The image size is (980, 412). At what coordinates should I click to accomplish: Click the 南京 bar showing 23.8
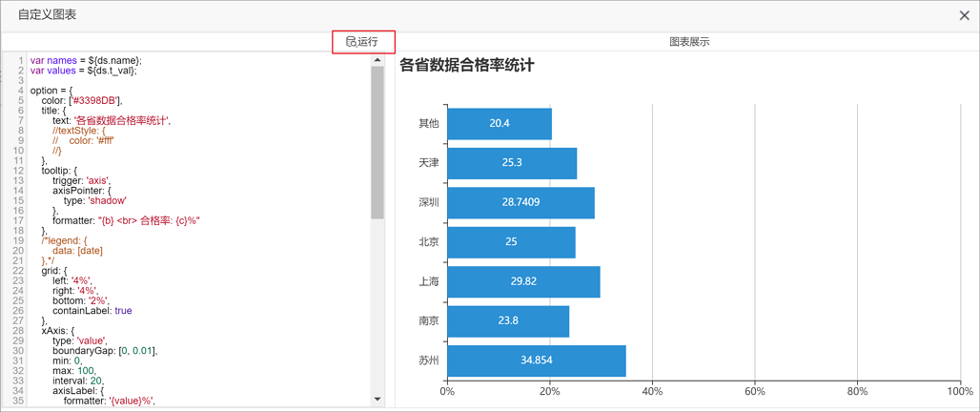(508, 320)
